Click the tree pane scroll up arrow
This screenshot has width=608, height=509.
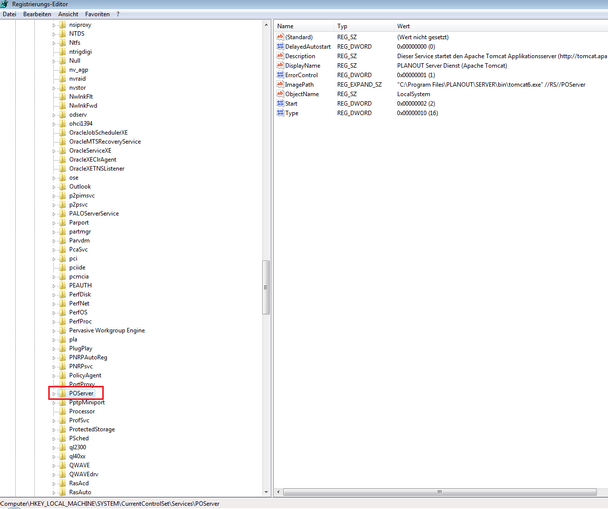[266, 25]
